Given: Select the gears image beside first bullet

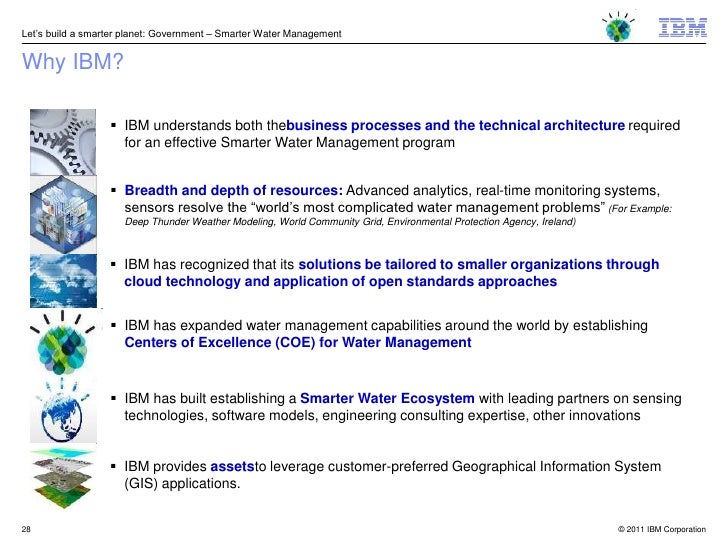Looking at the screenshot, I should point(63,142).
